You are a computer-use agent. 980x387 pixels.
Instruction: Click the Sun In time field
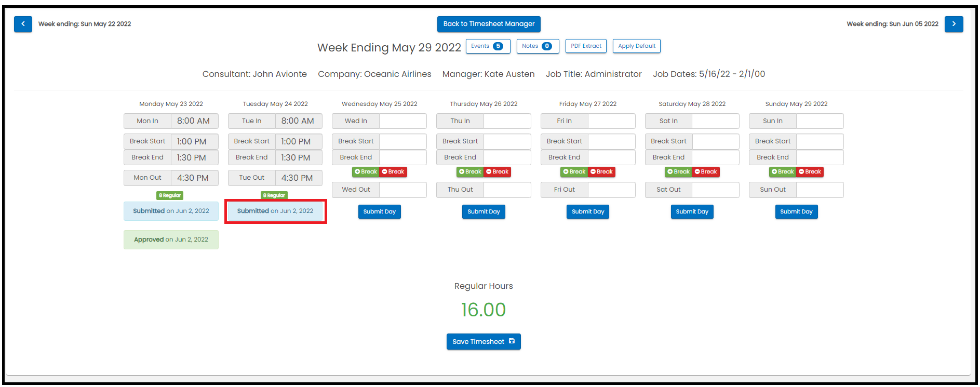coord(820,121)
